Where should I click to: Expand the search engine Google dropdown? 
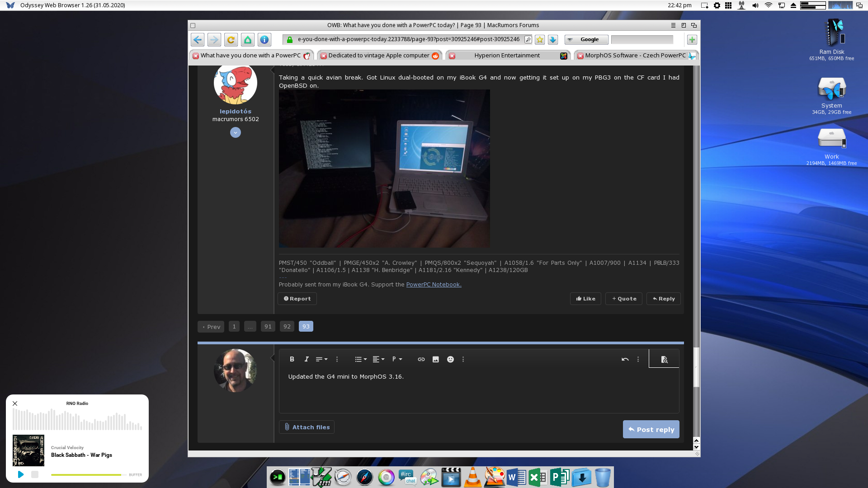(x=586, y=40)
